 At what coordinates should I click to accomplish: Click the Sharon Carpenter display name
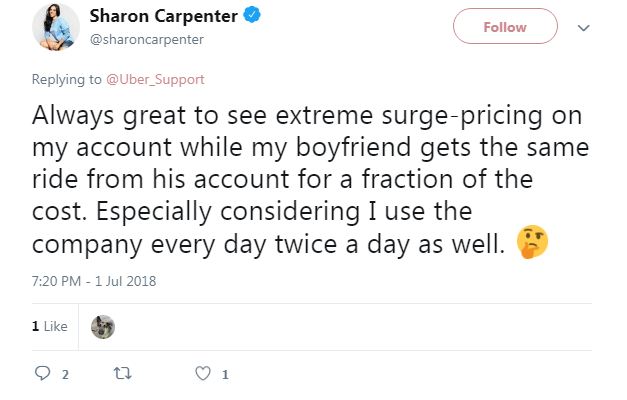click(x=164, y=16)
